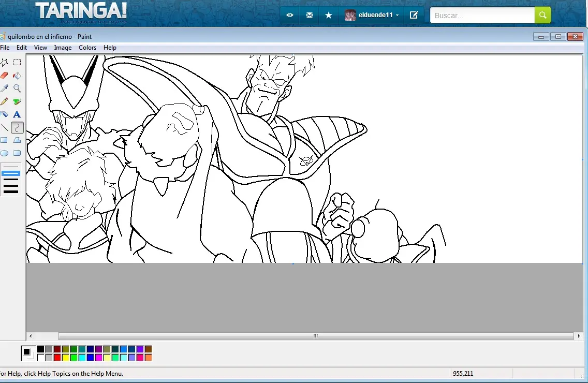This screenshot has height=383, width=588.
Task: Choose the Pencil tool
Action: [5, 101]
